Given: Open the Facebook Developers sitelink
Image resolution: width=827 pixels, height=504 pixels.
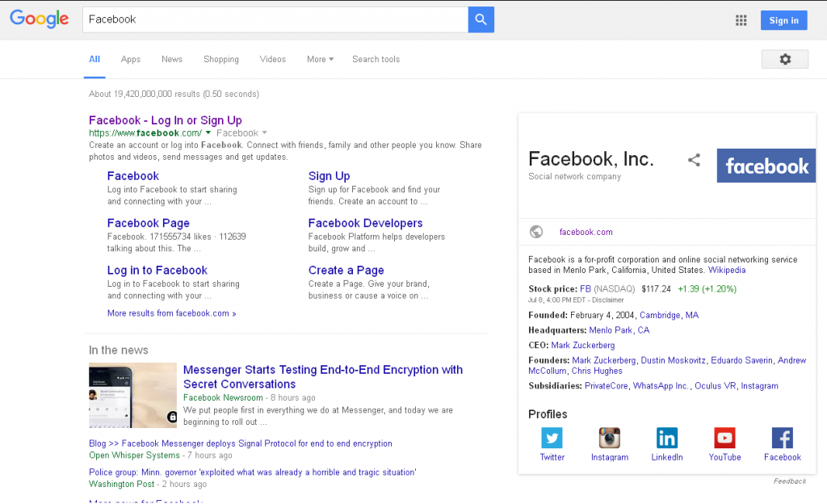Looking at the screenshot, I should [366, 223].
